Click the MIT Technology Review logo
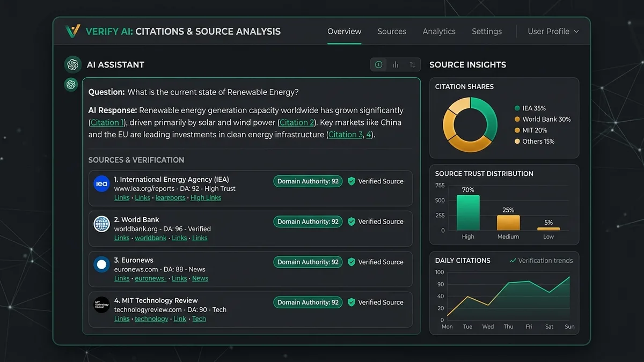The width and height of the screenshot is (644, 362). point(101,305)
